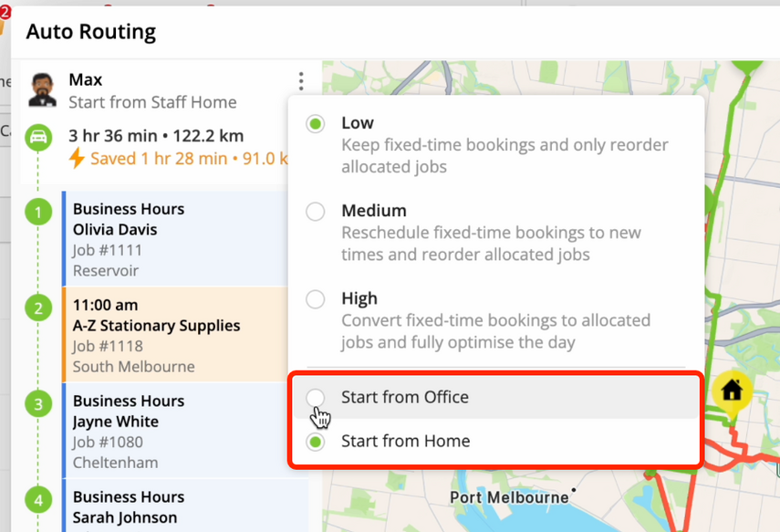Click the lightning bolt savings icon
This screenshot has width=780, height=532.
(x=77, y=158)
